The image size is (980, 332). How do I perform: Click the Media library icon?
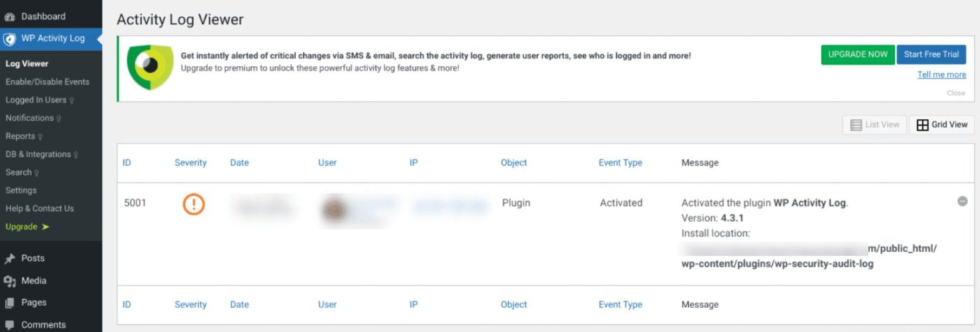(10, 281)
